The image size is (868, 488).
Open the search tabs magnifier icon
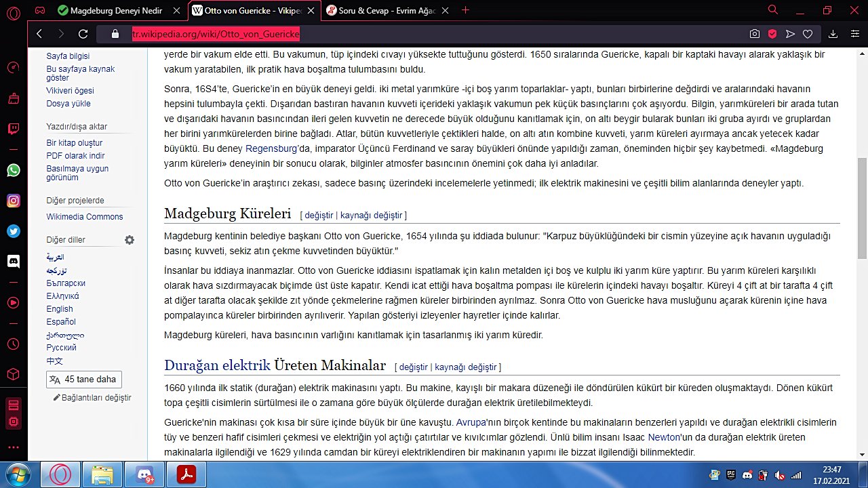(x=773, y=10)
